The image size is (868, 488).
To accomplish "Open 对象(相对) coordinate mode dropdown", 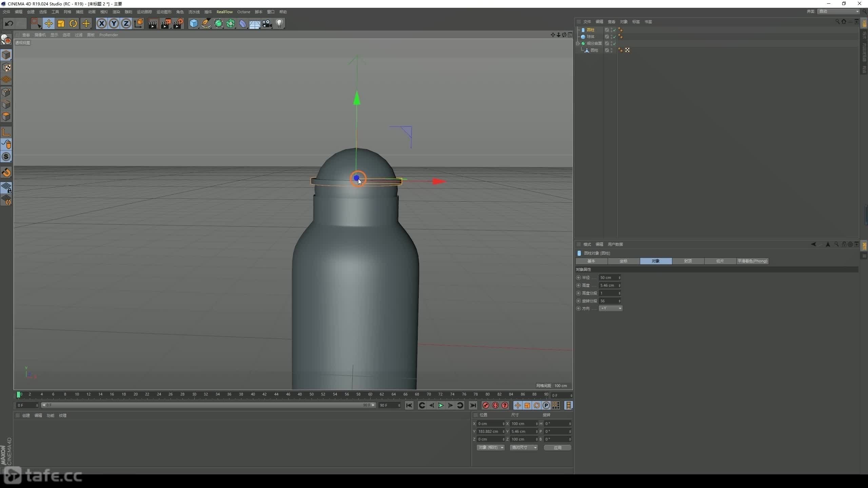I will [x=491, y=448].
